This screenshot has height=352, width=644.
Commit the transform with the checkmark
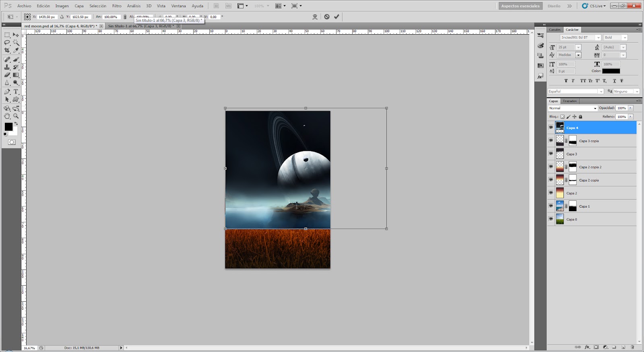pos(336,17)
